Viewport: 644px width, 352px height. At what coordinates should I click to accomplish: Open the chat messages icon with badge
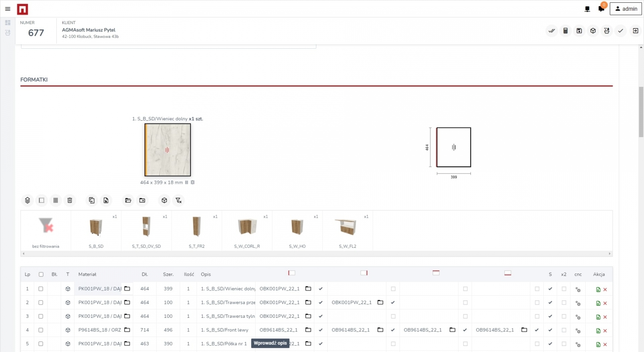tap(601, 9)
